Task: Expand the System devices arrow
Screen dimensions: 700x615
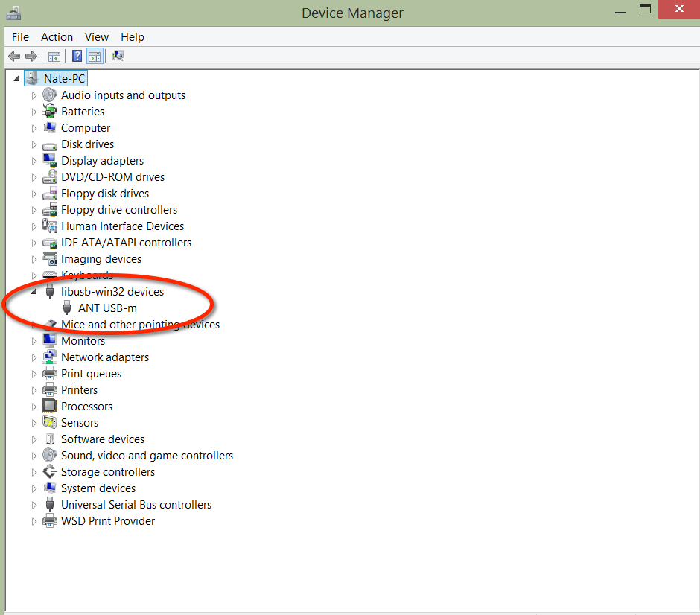Action: point(34,488)
